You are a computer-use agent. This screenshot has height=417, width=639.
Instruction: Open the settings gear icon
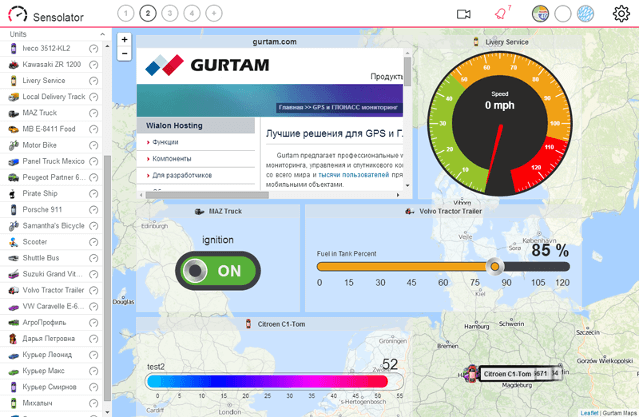click(621, 14)
